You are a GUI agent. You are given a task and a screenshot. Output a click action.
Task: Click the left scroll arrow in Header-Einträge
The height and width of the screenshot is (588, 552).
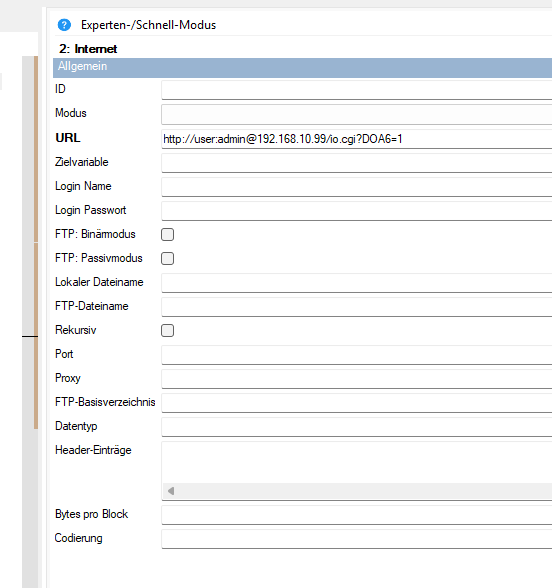coord(171,491)
